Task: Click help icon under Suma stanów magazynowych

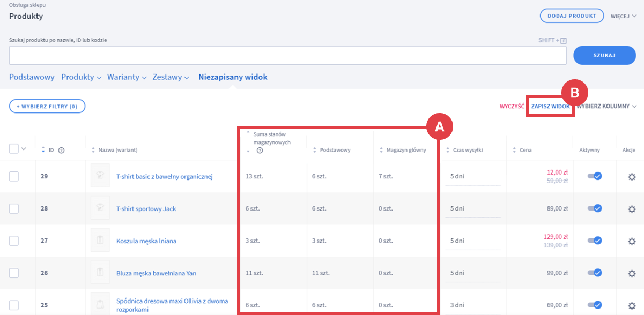Action: pyautogui.click(x=260, y=151)
